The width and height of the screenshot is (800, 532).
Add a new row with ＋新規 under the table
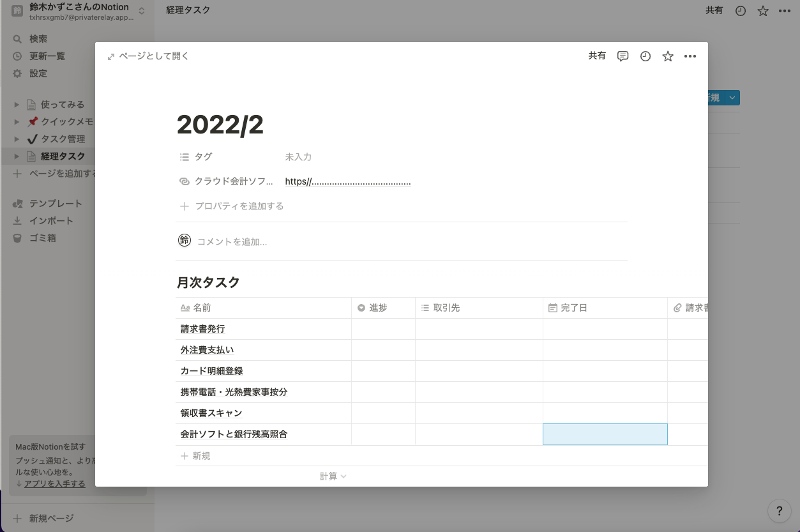tap(195, 456)
